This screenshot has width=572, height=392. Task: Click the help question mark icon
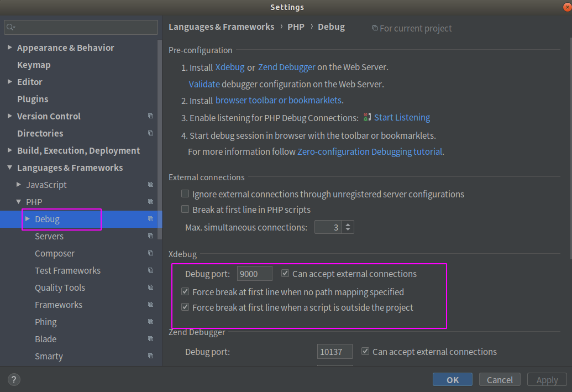(x=13, y=379)
